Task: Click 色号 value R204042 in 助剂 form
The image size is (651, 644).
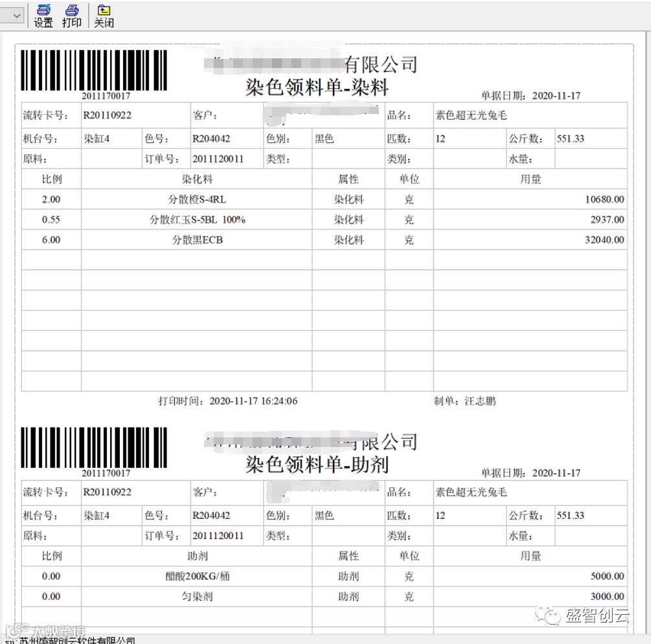Action: tap(211, 516)
